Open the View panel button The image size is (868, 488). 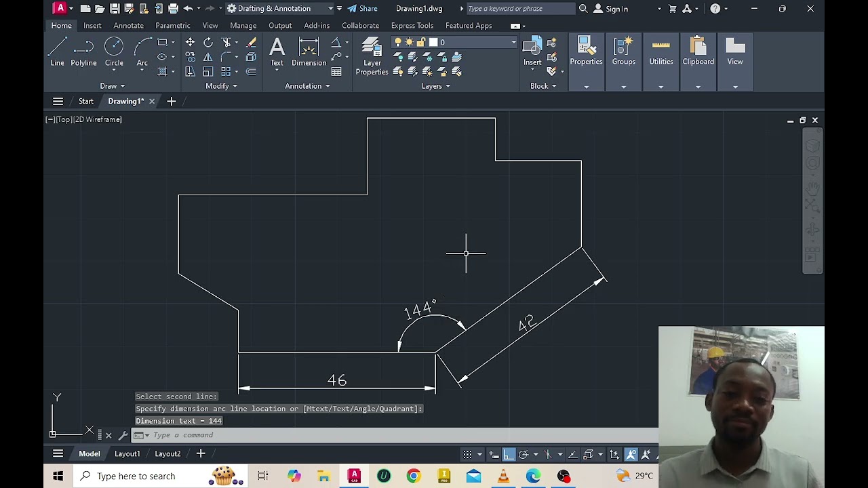(735, 62)
